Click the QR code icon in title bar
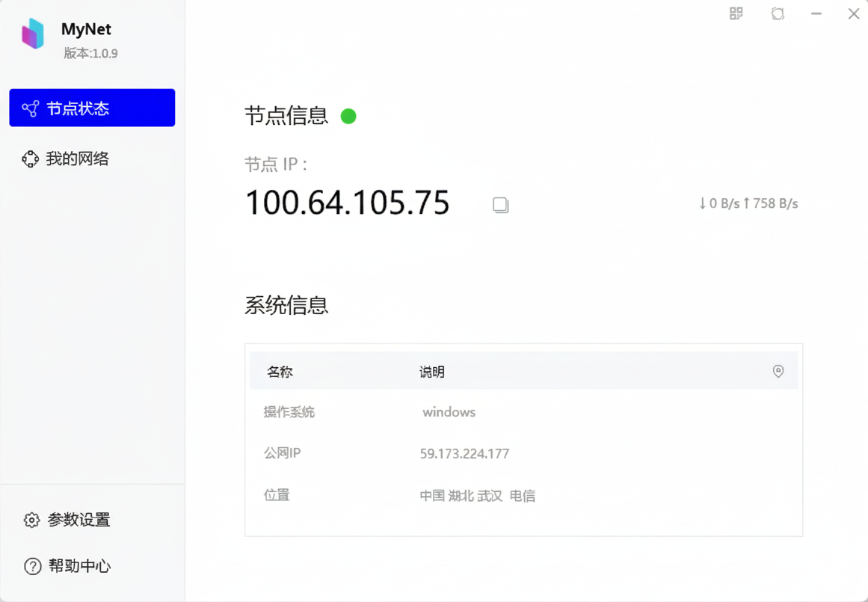 click(x=736, y=13)
